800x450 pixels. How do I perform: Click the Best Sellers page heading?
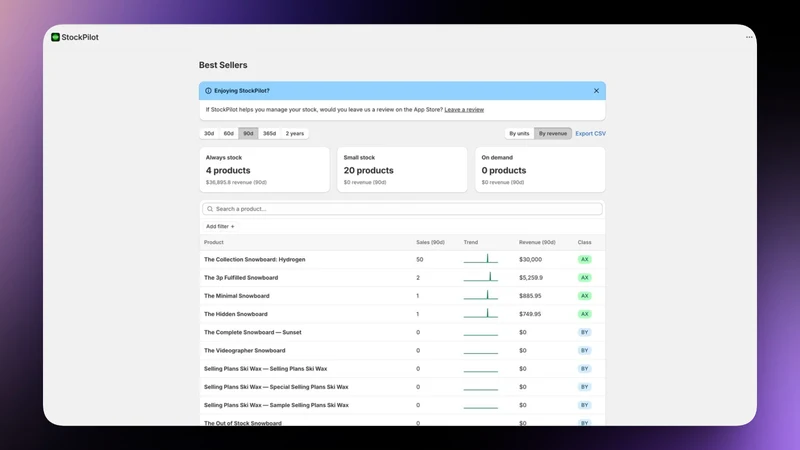[223, 65]
